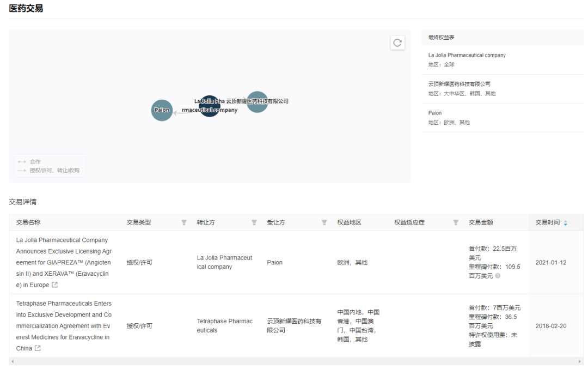Select La Jolla Pharmaceutical company graph node
Viewport: 588px width, 369px height.
[210, 106]
